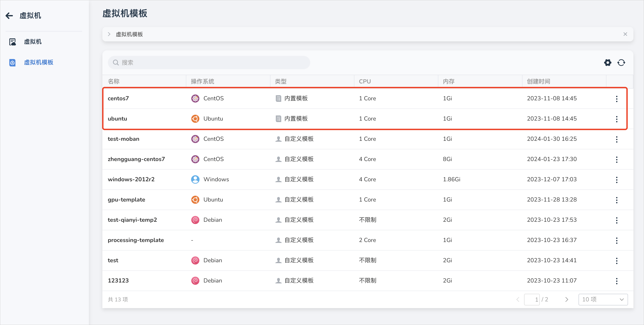The image size is (644, 325).
Task: Open actions menu for test-qianyi-temp2 row
Action: pos(617,220)
